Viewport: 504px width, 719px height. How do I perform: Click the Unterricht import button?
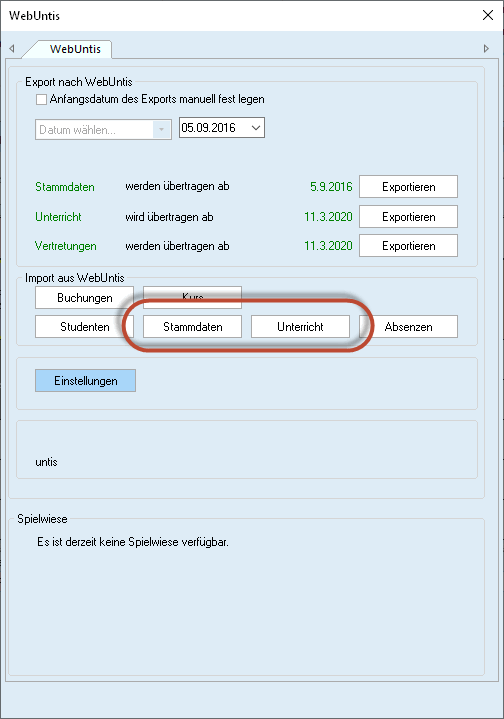point(300,326)
